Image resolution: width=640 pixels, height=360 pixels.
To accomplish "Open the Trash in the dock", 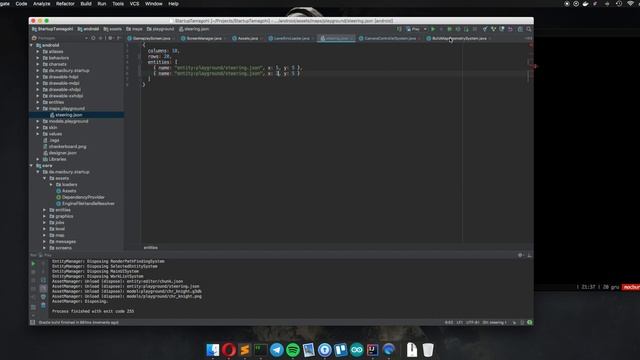I will tap(428, 350).
